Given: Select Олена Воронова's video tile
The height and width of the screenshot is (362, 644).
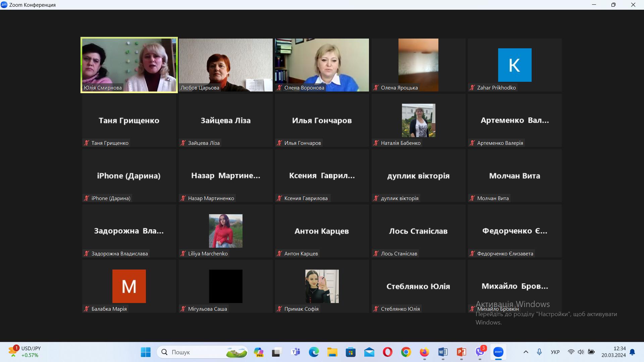Looking at the screenshot, I should pyautogui.click(x=322, y=65).
